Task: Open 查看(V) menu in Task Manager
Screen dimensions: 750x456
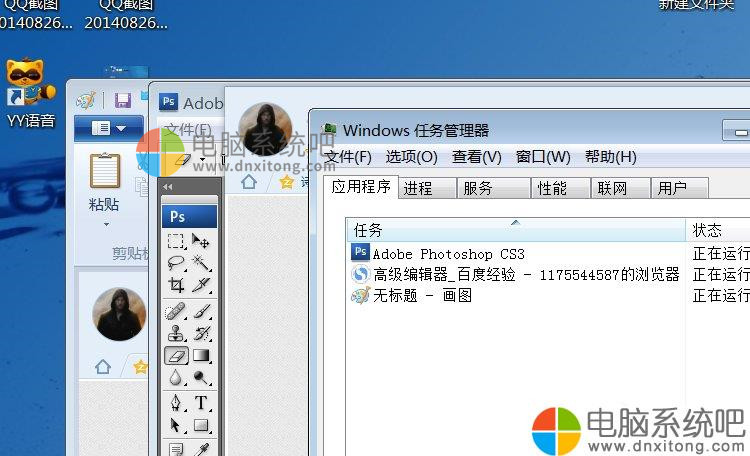Action: pyautogui.click(x=477, y=157)
